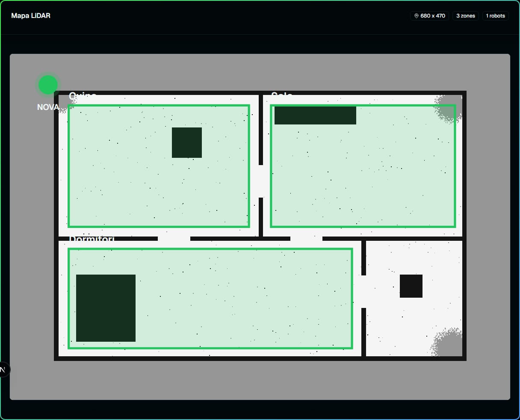Select the Dormitori zone area

[x=210, y=299]
